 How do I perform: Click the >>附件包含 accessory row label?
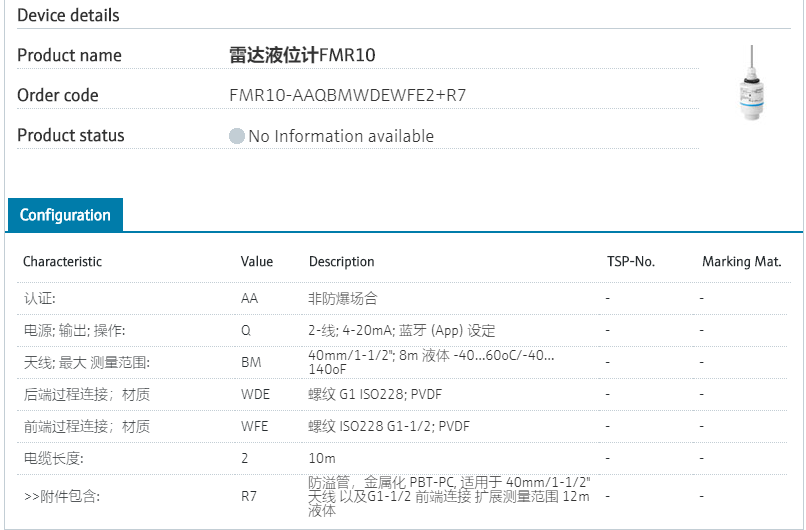(62, 495)
